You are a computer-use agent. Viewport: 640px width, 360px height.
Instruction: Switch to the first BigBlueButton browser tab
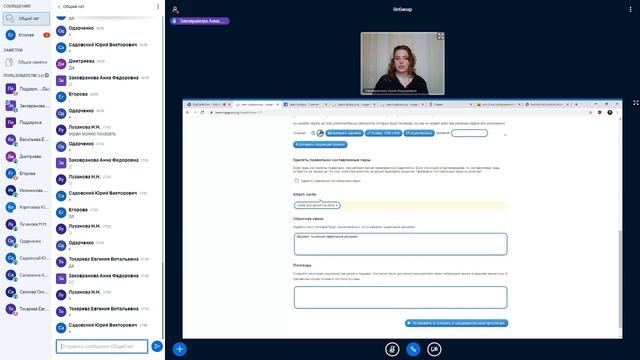(208, 104)
